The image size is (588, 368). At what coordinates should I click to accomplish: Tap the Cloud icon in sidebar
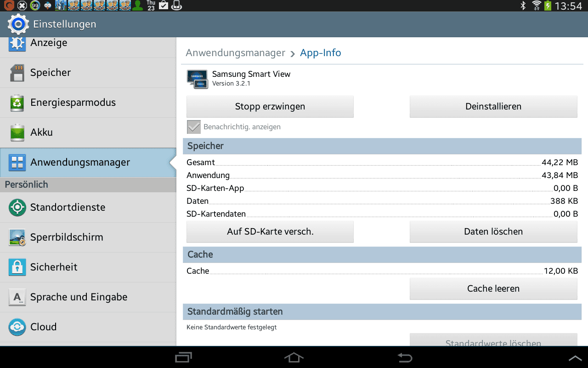(17, 327)
